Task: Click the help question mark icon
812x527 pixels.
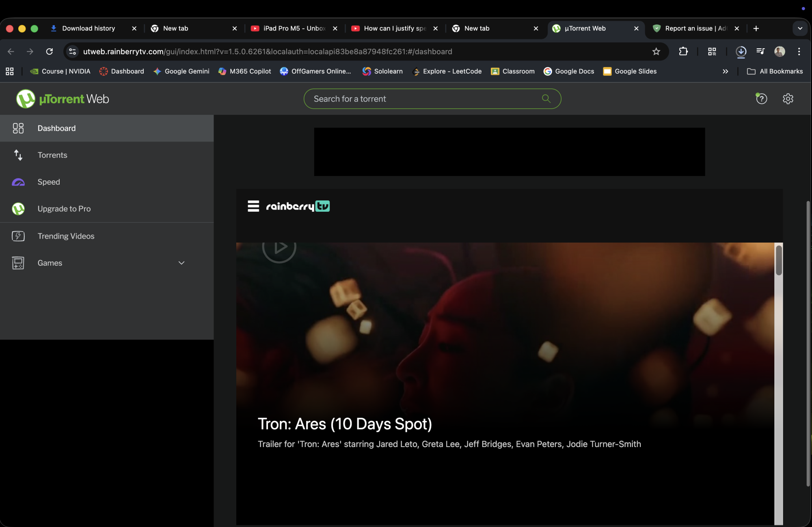Action: pyautogui.click(x=761, y=99)
